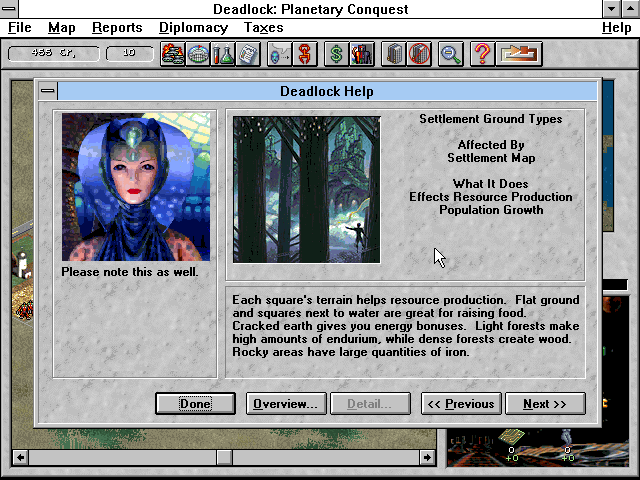This screenshot has width=640, height=480.
Task: Click the alien message toolbar icon
Action: [280, 54]
